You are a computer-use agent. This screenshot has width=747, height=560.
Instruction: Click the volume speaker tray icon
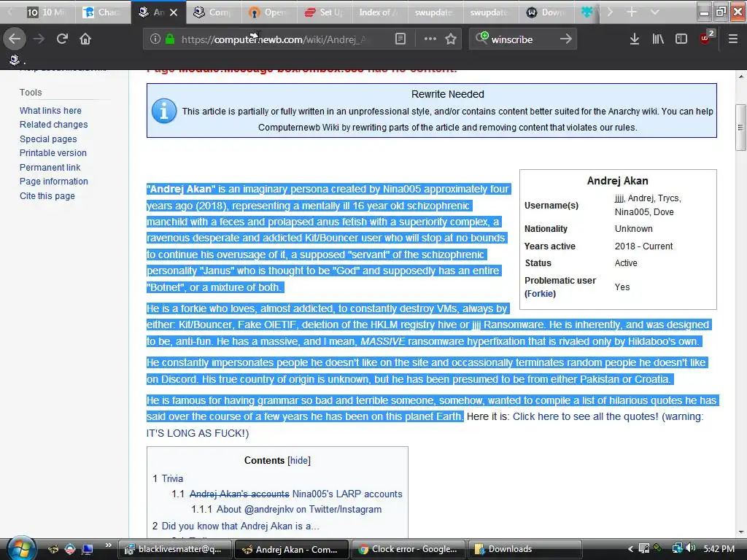click(x=690, y=548)
